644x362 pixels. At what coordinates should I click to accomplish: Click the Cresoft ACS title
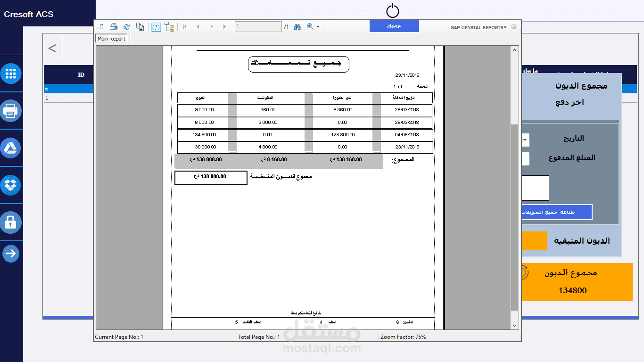point(29,14)
